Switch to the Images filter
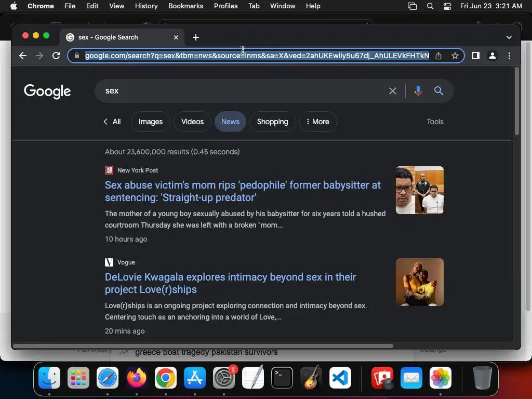 pos(151,122)
